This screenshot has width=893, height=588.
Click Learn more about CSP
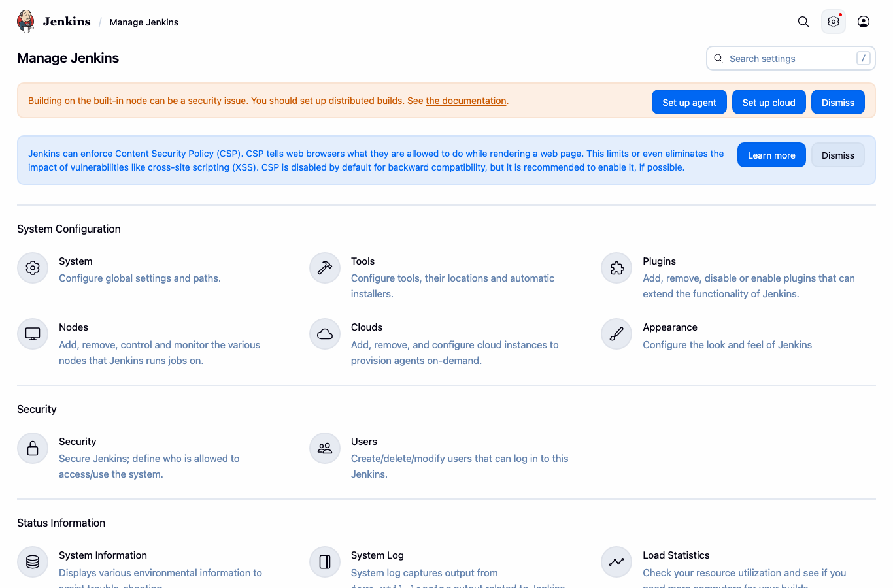(771, 155)
